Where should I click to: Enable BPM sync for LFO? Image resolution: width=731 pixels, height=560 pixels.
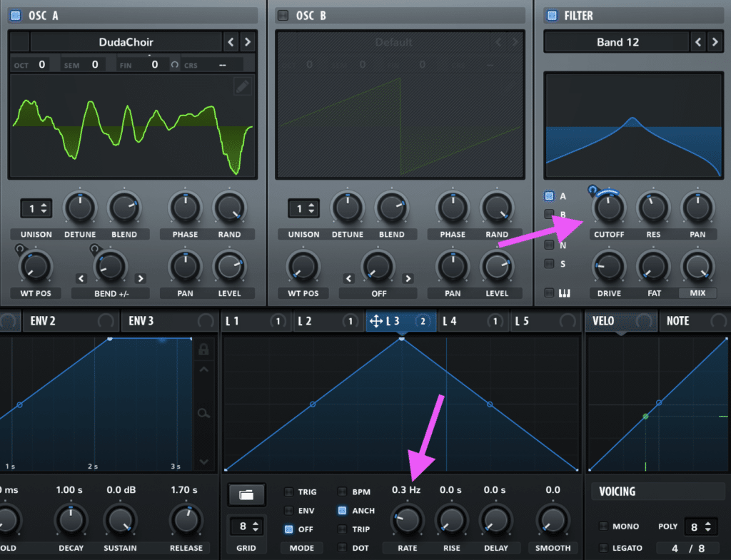tap(342, 492)
